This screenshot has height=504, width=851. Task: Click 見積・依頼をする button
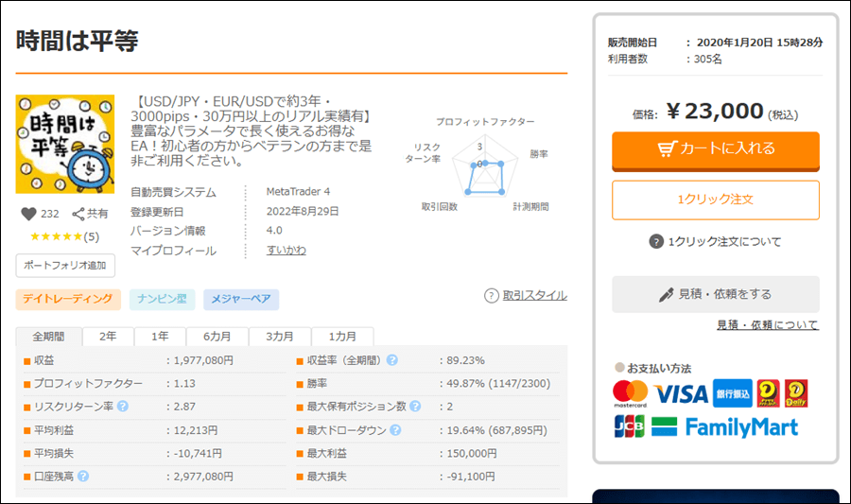(716, 294)
